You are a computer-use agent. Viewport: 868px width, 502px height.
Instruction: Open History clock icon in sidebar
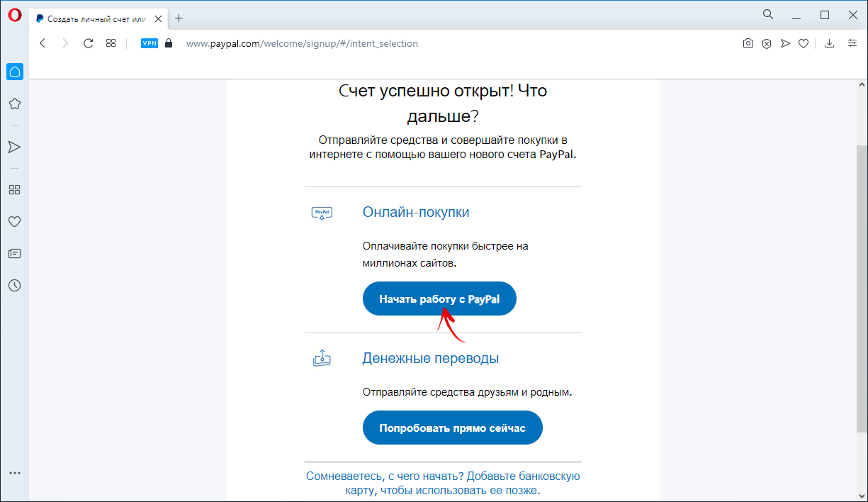click(x=14, y=286)
